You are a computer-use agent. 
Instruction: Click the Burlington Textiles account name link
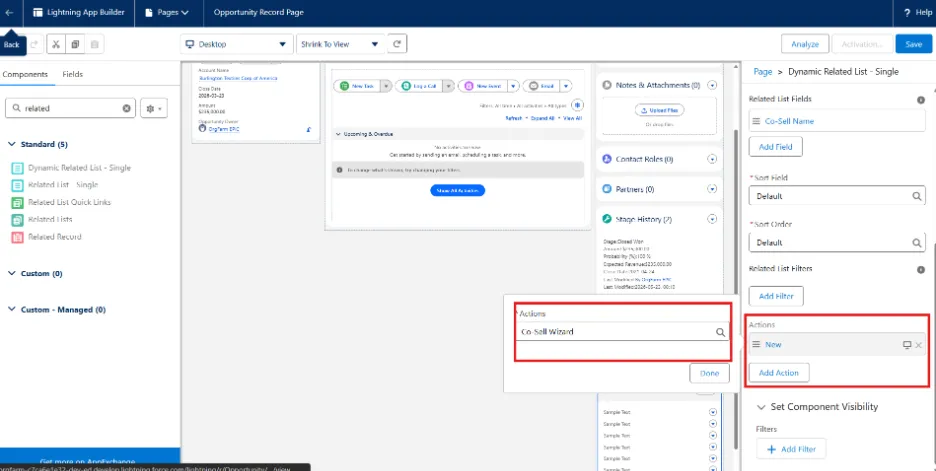point(238,78)
